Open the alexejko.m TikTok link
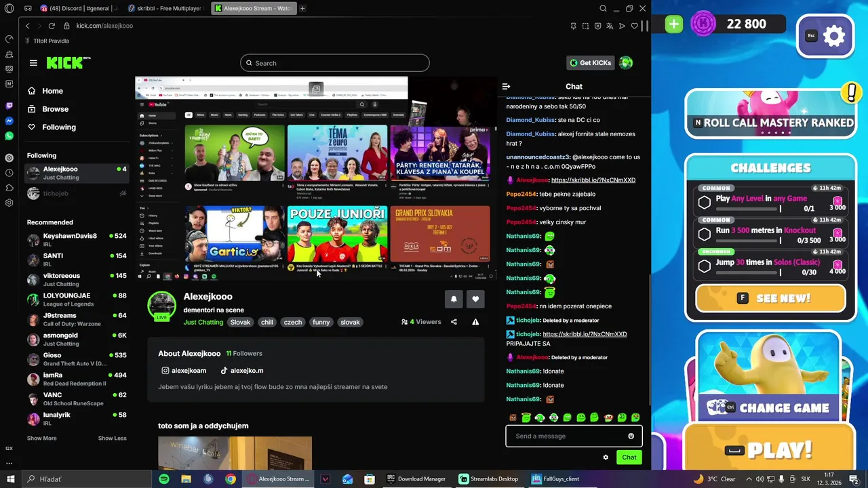Image resolution: width=868 pixels, height=488 pixels. pyautogui.click(x=242, y=371)
